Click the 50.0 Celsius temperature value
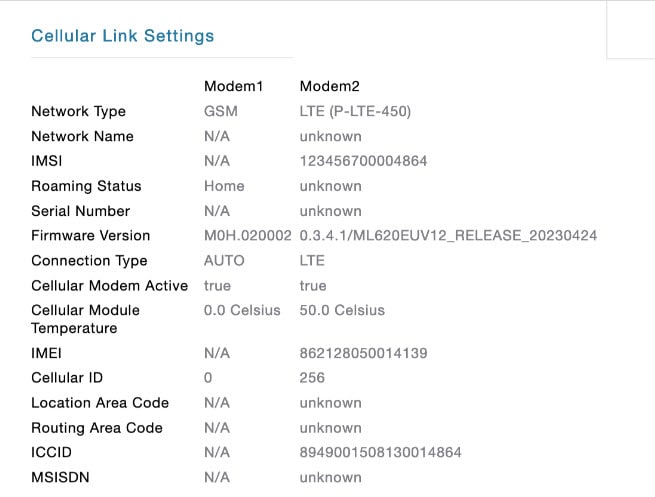This screenshot has height=497, width=655. 342,310
